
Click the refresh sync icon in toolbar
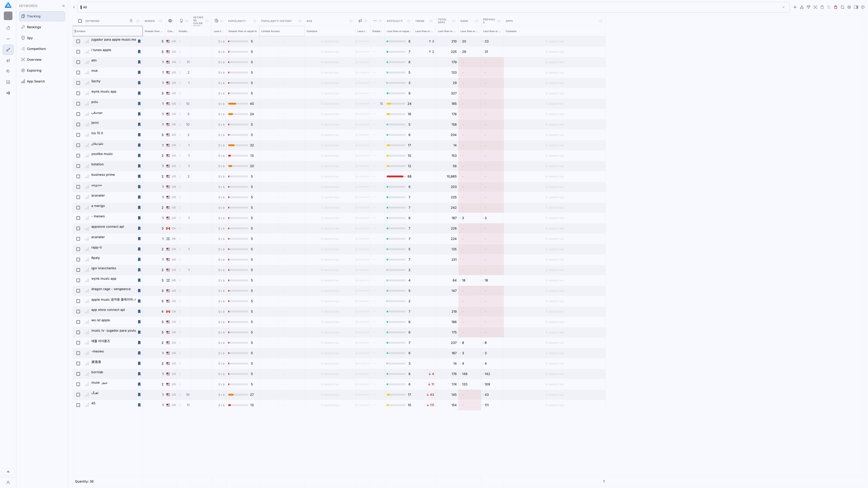pyautogui.click(x=842, y=7)
